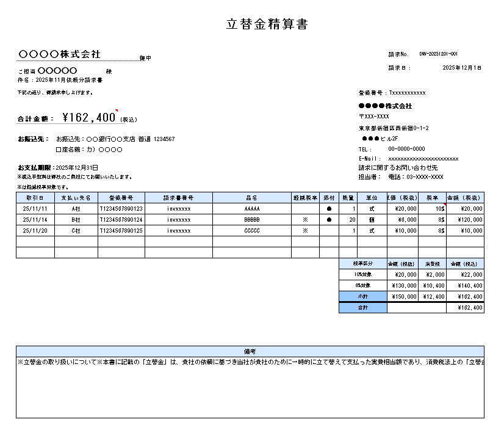Click the attachment dot in the B社 row

(x=329, y=219)
